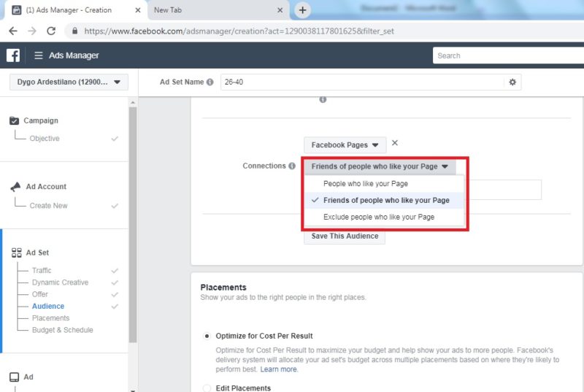
Task: Remove the Facebook Pages connection with X
Action: (x=395, y=143)
